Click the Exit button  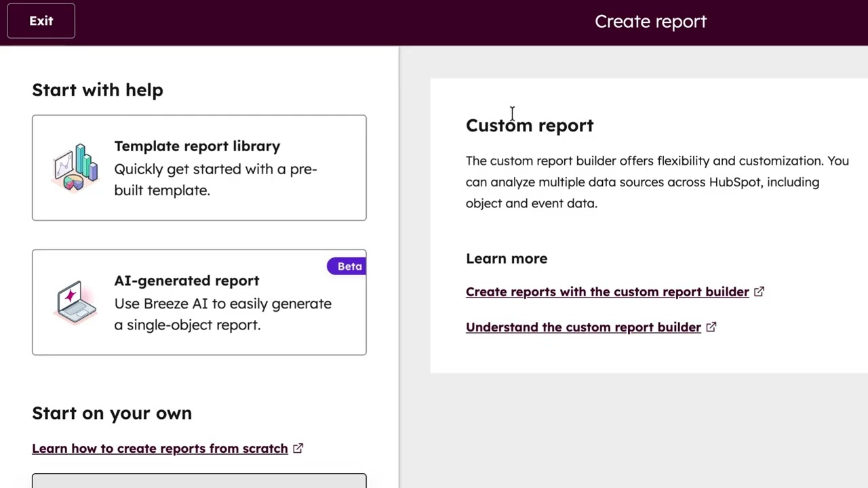(41, 21)
